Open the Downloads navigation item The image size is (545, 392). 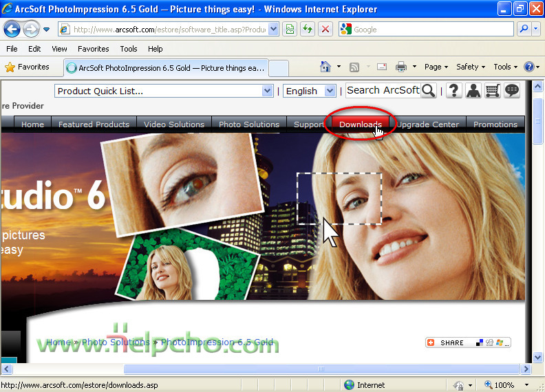click(361, 124)
